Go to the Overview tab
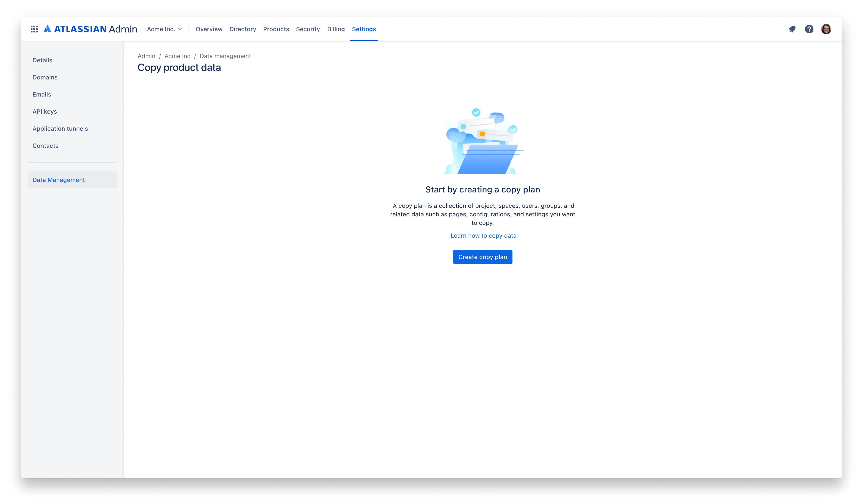 click(x=209, y=29)
